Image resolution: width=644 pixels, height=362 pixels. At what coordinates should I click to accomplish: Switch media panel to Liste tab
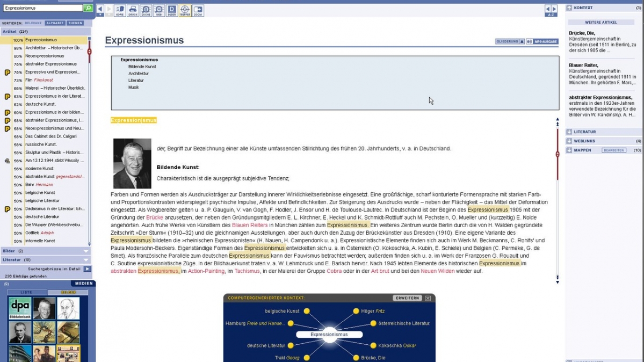[x=26, y=292]
